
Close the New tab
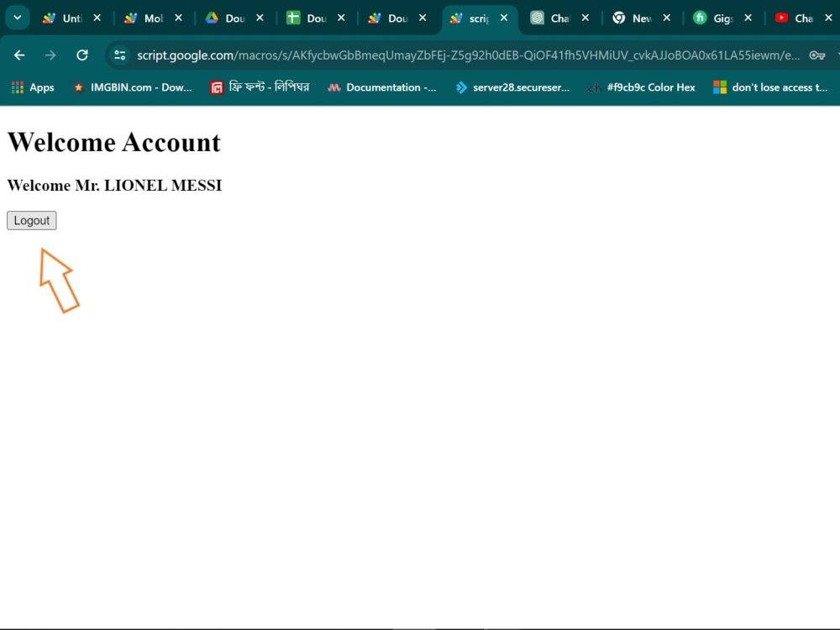point(667,18)
